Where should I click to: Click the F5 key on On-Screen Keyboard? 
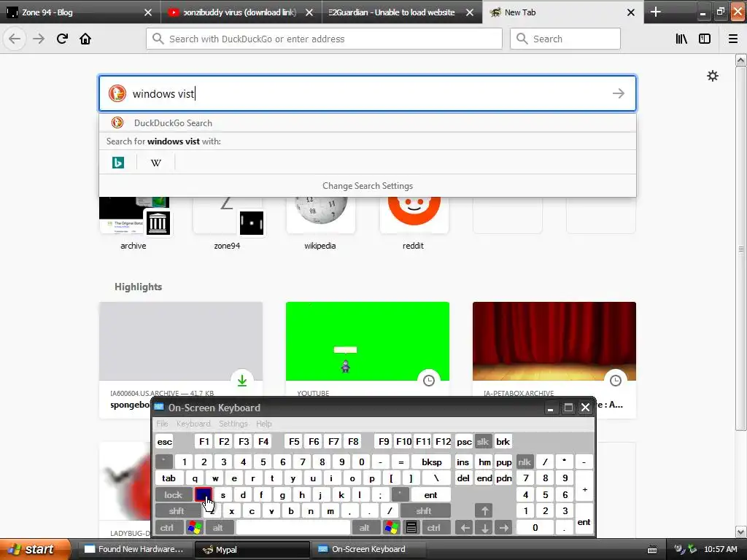click(x=294, y=441)
